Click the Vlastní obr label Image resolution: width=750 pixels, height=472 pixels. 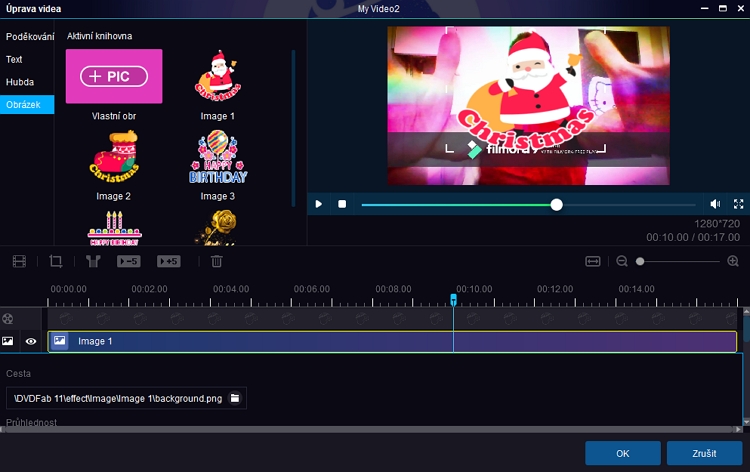pos(114,116)
